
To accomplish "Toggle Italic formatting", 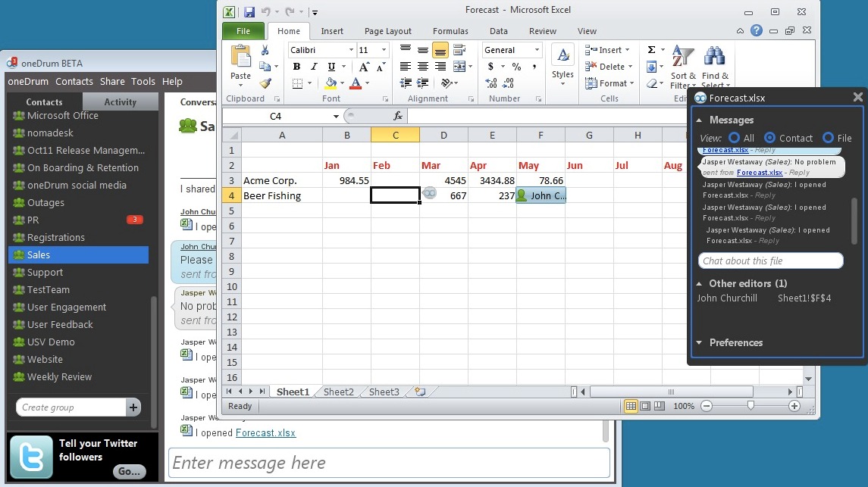I will [x=314, y=67].
